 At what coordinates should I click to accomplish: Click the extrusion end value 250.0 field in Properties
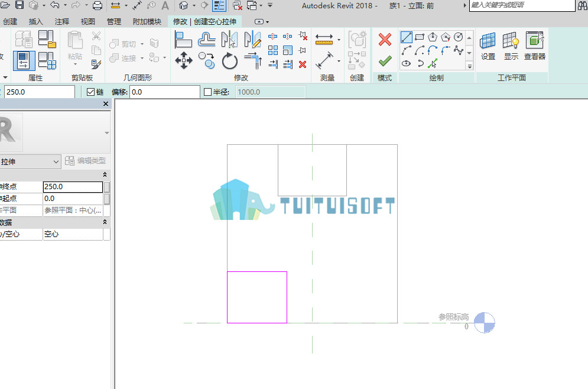pyautogui.click(x=73, y=187)
